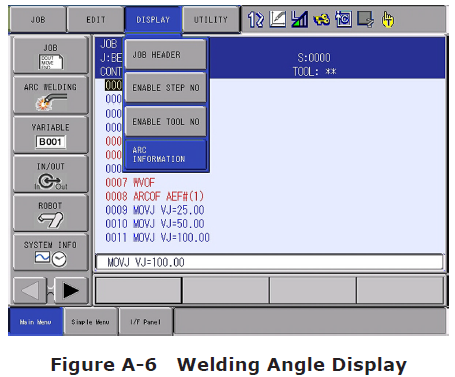Screen dimensions: 455x377
Task: Switch to Simple Menu tab
Action: coord(90,322)
